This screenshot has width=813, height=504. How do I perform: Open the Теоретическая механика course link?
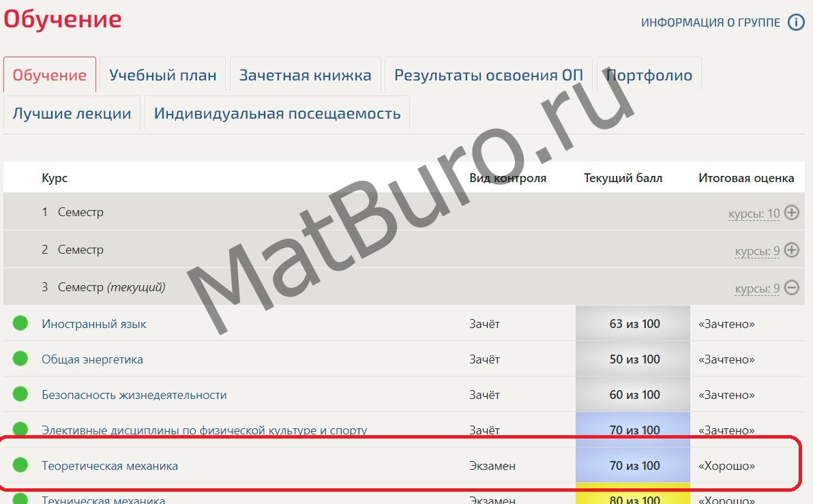[110, 466]
